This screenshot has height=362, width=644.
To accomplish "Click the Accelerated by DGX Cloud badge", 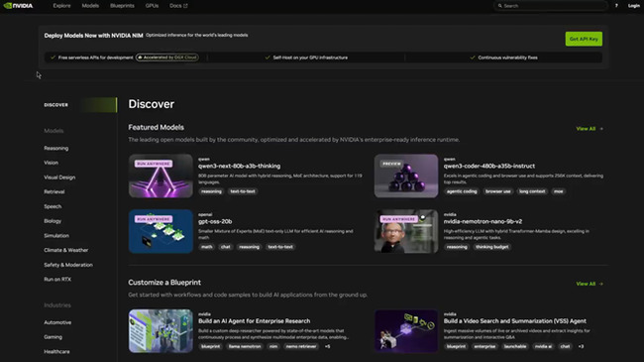I will pos(167,58).
